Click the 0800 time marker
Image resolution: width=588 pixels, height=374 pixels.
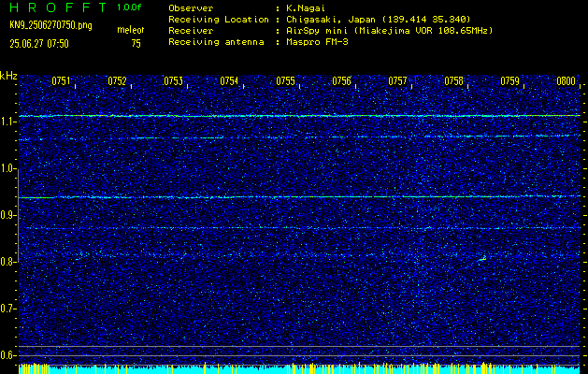566,81
